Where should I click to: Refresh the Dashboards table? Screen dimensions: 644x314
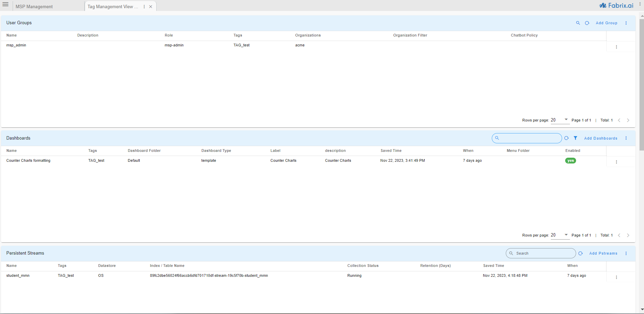[567, 138]
